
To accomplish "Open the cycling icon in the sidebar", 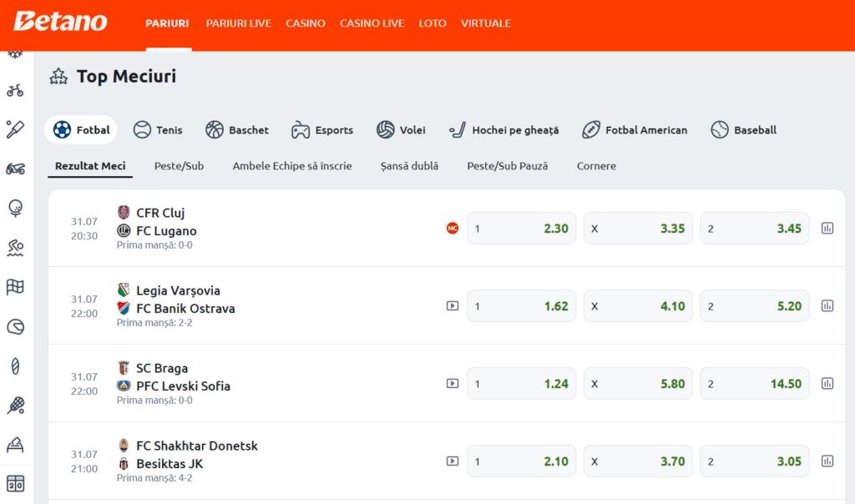I will tap(15, 90).
